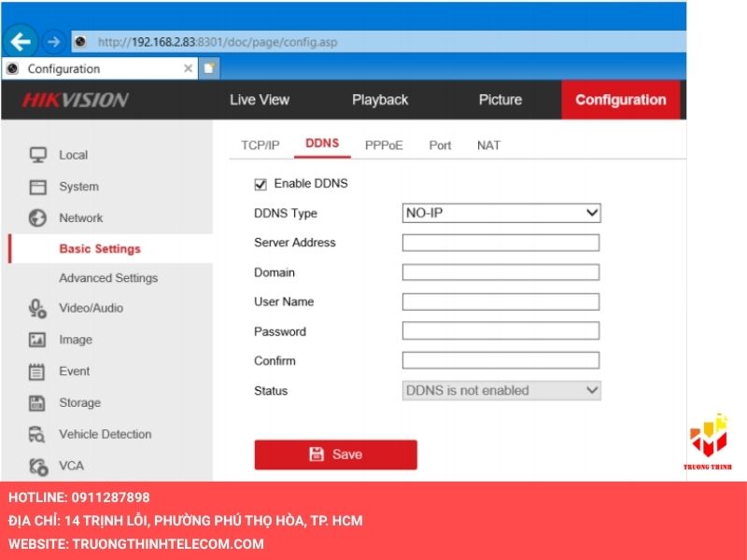The height and width of the screenshot is (560, 747).
Task: Click the Server Address input field
Action: tap(500, 243)
